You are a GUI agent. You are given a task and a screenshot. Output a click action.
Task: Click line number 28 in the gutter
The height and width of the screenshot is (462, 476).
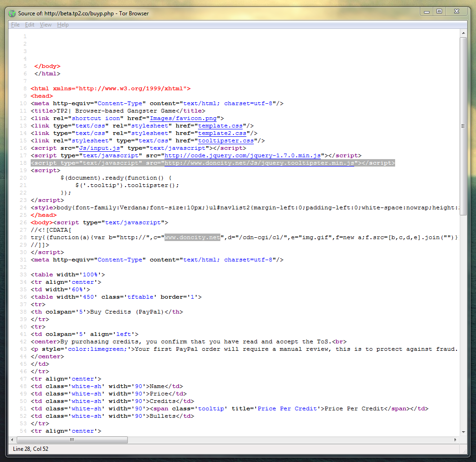[23, 237]
